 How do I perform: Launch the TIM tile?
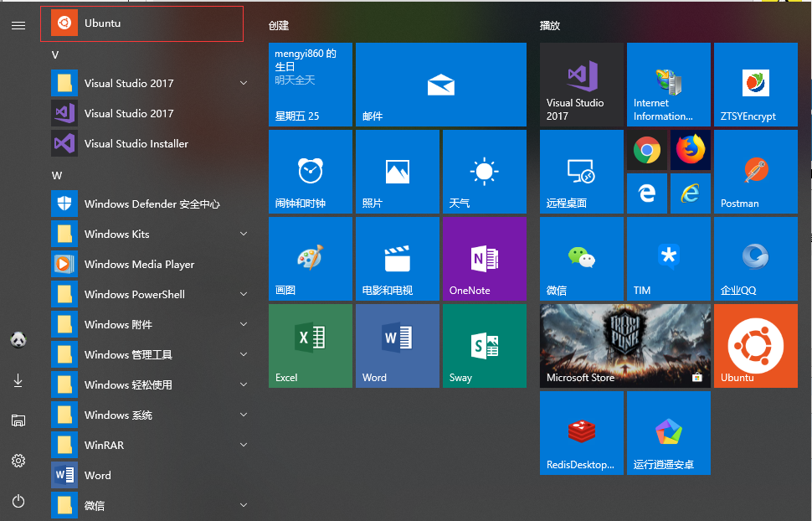(x=669, y=259)
